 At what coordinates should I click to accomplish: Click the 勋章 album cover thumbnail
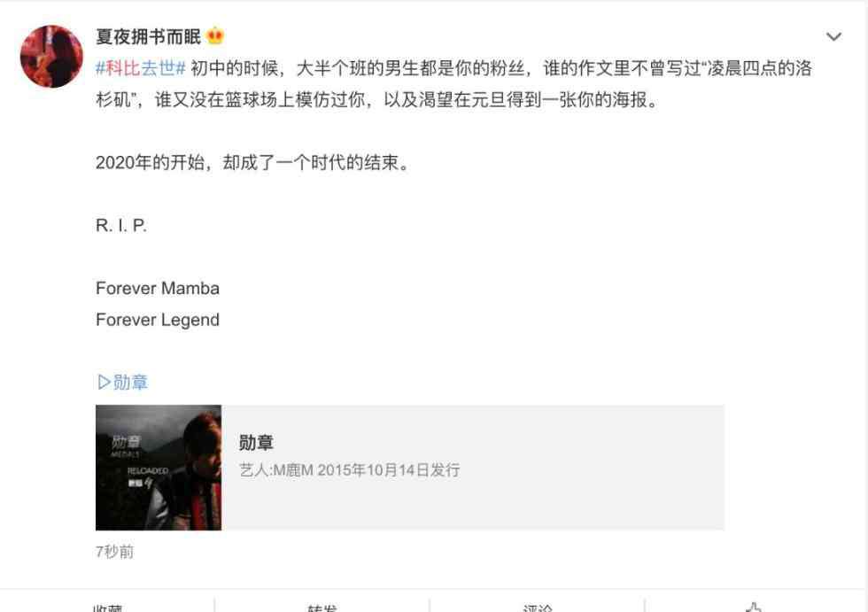click(x=159, y=468)
